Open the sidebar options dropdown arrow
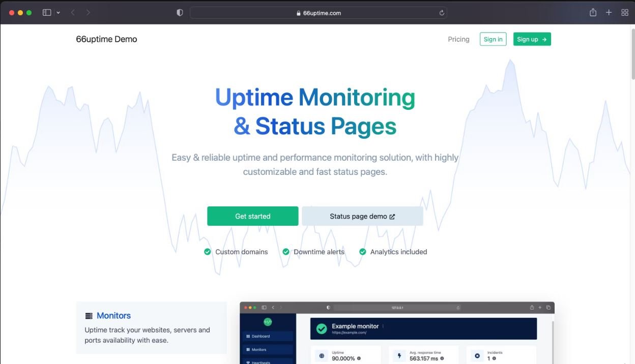 [x=58, y=13]
